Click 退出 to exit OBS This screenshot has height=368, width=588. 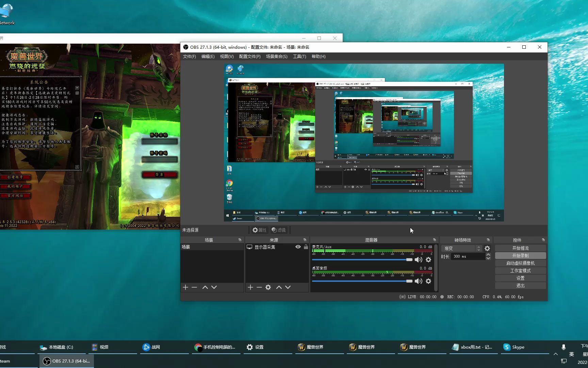521,286
